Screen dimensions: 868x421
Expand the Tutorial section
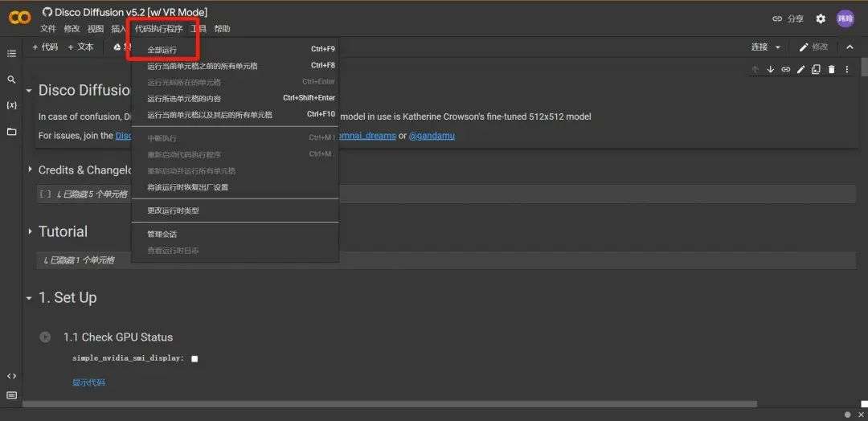(x=30, y=231)
